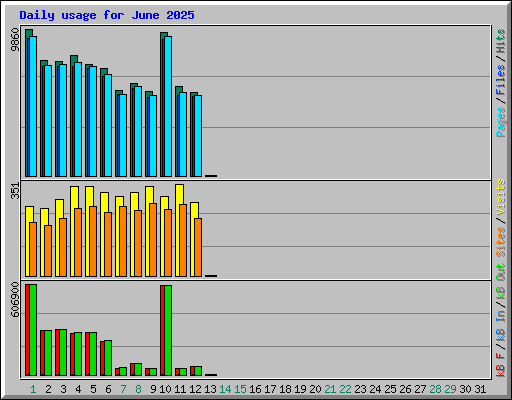Click the cyan pages bar for day 7

coord(123,135)
